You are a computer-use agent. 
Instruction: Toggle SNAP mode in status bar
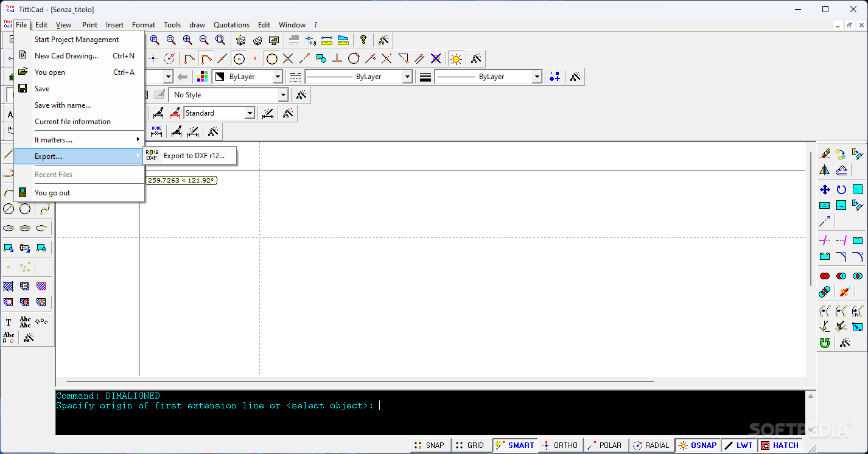[x=429, y=445]
